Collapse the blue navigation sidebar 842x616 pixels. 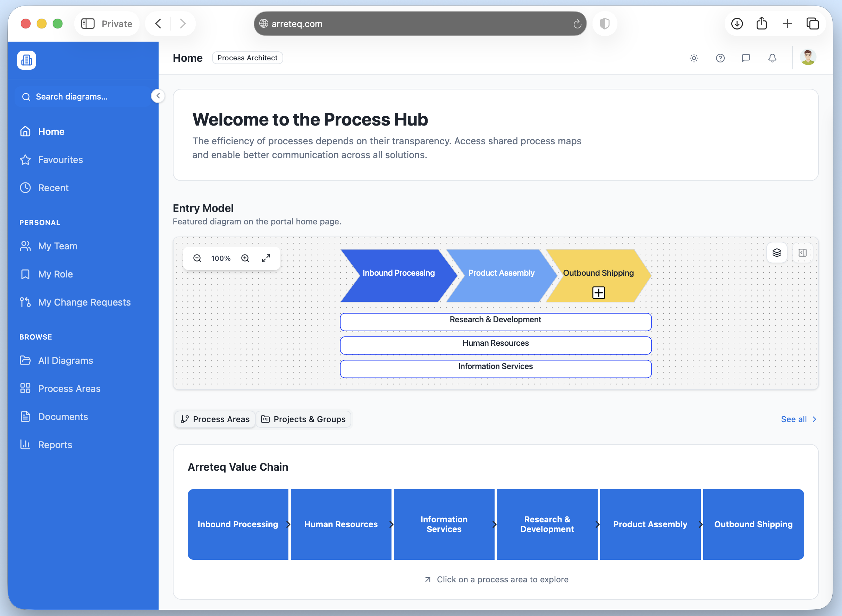tap(158, 96)
